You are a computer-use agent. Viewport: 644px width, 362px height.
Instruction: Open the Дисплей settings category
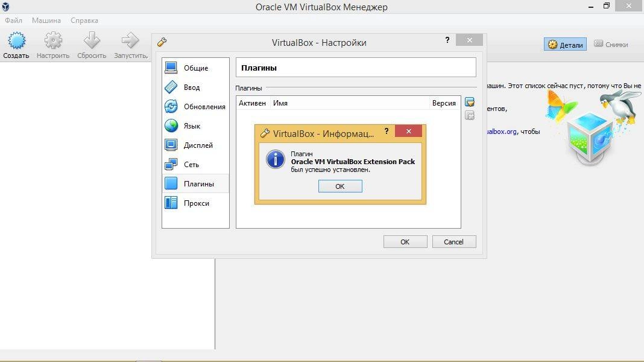[x=195, y=145]
